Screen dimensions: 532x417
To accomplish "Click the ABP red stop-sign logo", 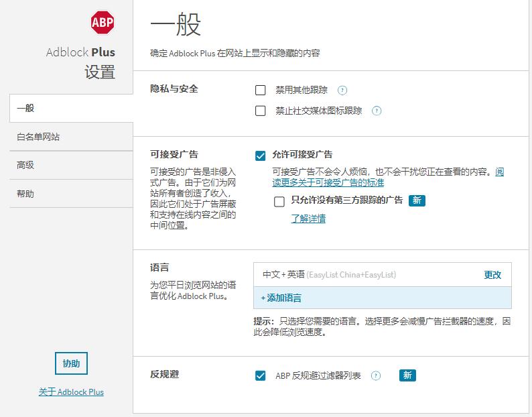I will point(103,22).
